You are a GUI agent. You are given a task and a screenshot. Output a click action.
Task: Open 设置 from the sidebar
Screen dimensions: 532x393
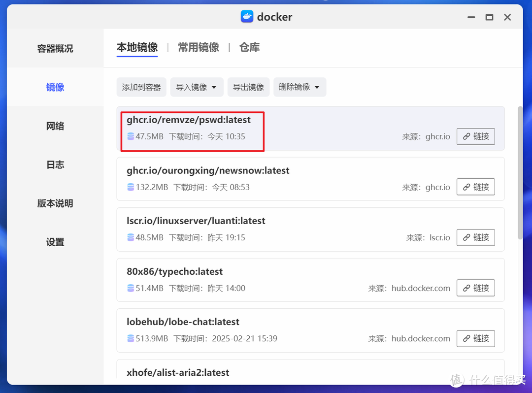point(55,242)
